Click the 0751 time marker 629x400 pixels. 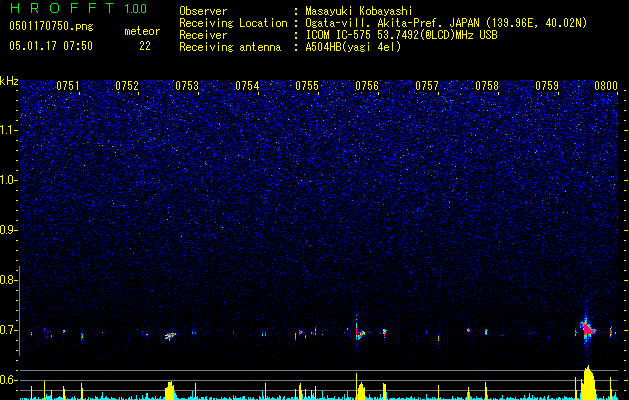pyautogui.click(x=68, y=86)
